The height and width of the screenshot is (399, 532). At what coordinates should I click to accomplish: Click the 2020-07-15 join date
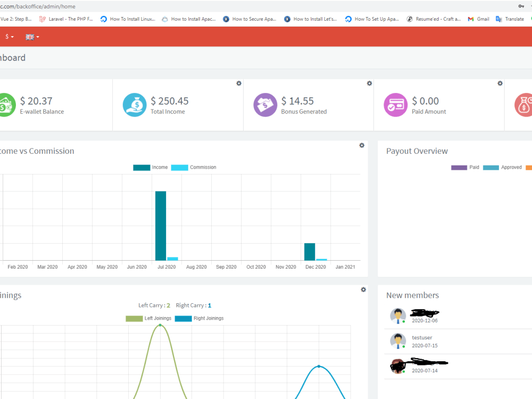click(x=425, y=346)
